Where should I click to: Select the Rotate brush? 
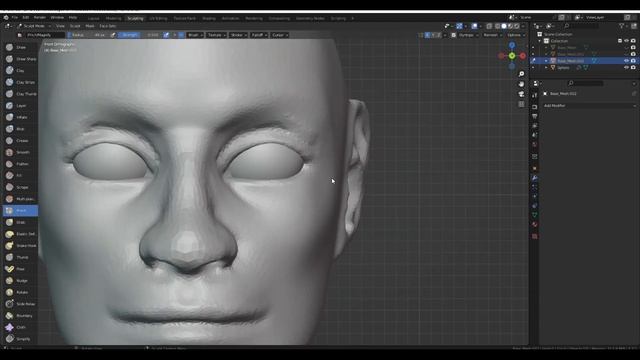pos(20,292)
